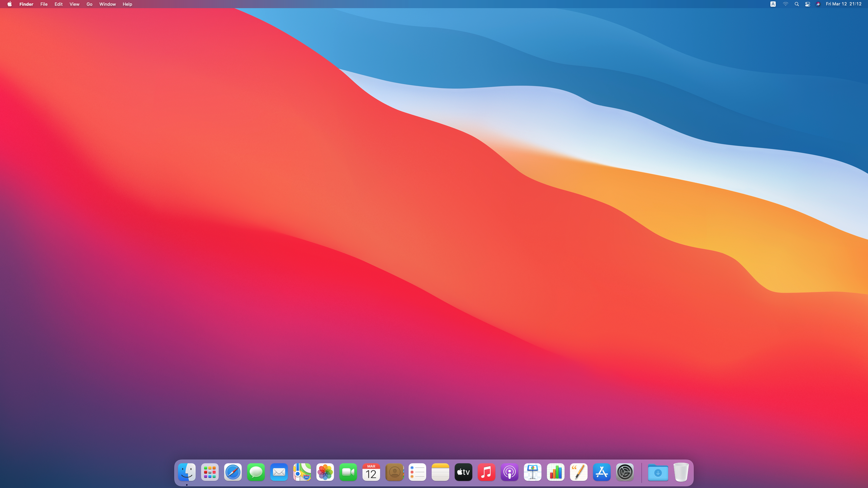The width and height of the screenshot is (868, 488).
Task: Open the Trash
Action: 681,472
